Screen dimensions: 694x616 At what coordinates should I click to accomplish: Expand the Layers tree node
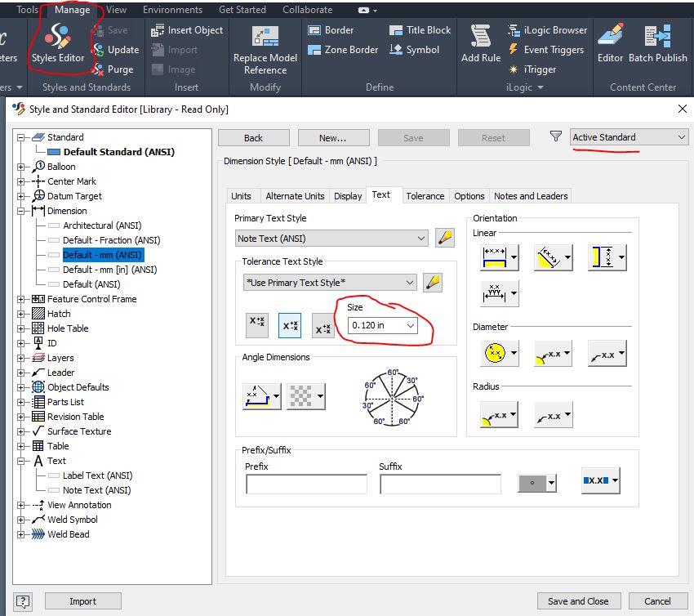pos(20,357)
